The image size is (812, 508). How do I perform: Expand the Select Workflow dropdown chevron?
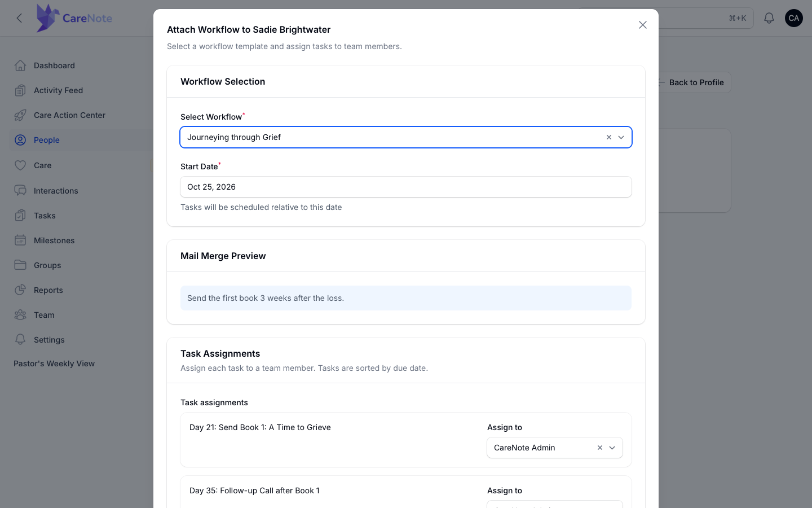[x=621, y=137]
